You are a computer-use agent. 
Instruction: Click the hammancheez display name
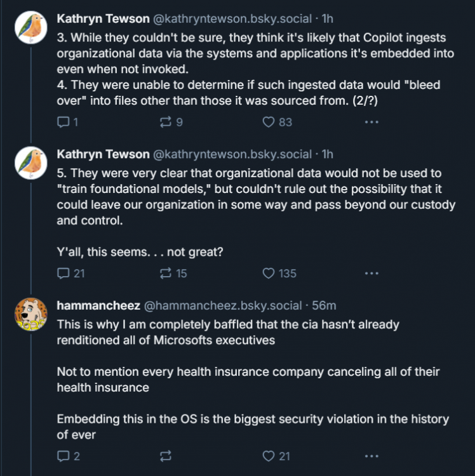tap(98, 306)
